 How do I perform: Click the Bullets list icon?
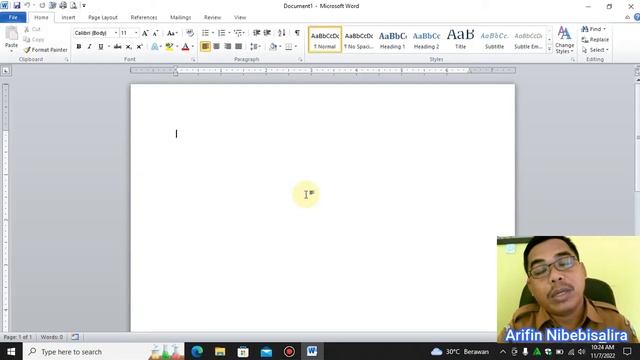coord(205,33)
